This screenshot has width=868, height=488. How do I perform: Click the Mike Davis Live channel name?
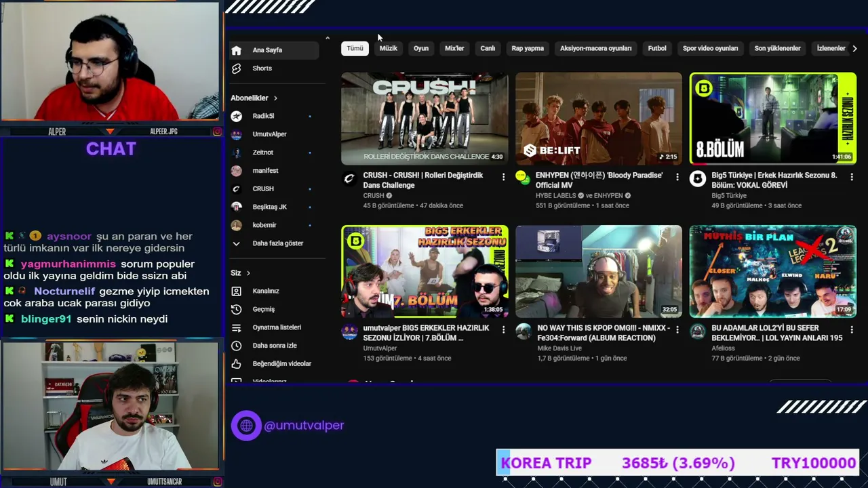[559, 348]
